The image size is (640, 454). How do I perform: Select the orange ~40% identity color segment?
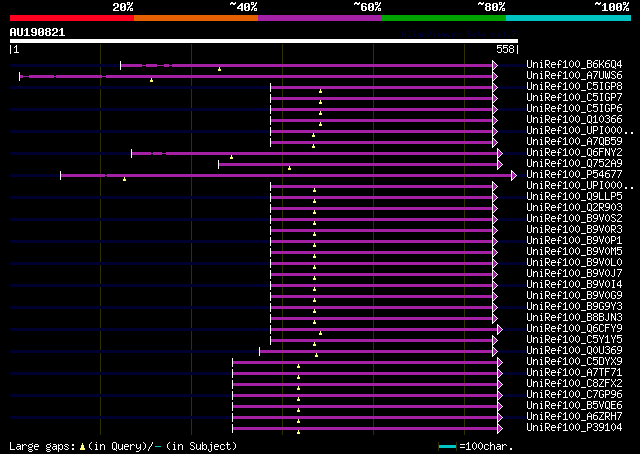tap(196, 18)
